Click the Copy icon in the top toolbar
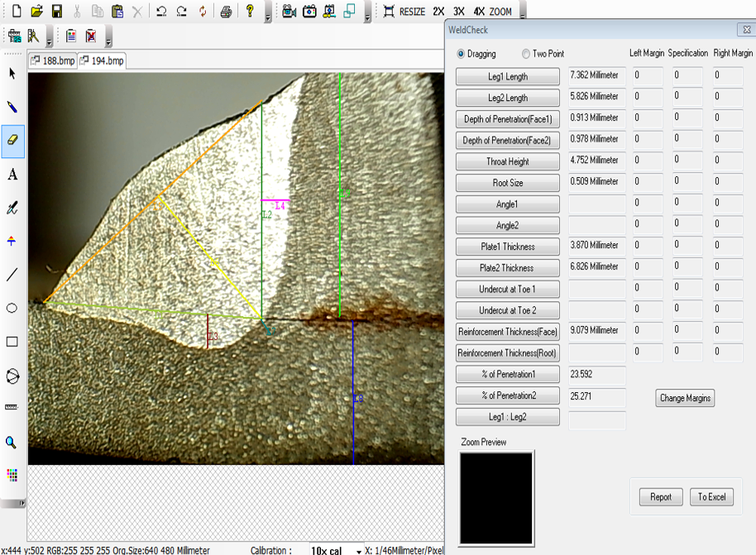 click(x=98, y=11)
